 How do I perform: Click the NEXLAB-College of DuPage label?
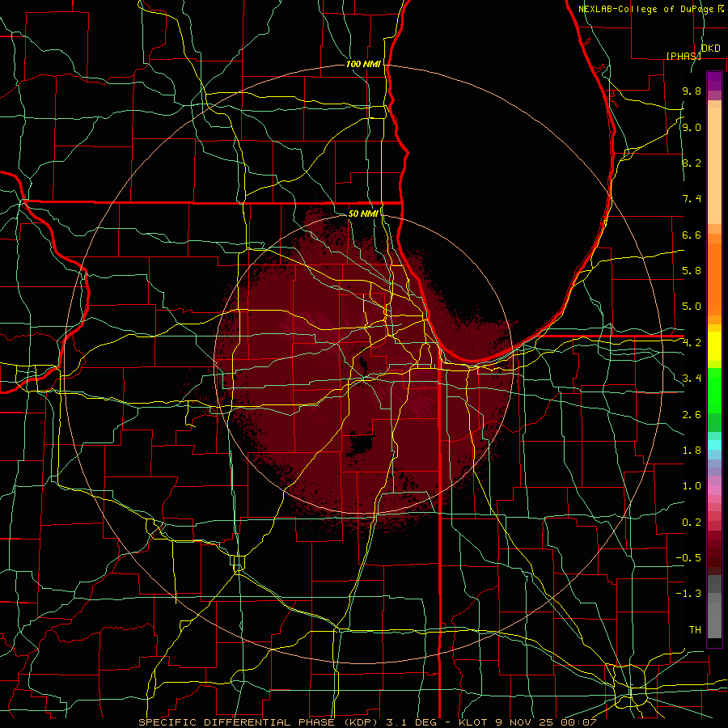(x=645, y=9)
